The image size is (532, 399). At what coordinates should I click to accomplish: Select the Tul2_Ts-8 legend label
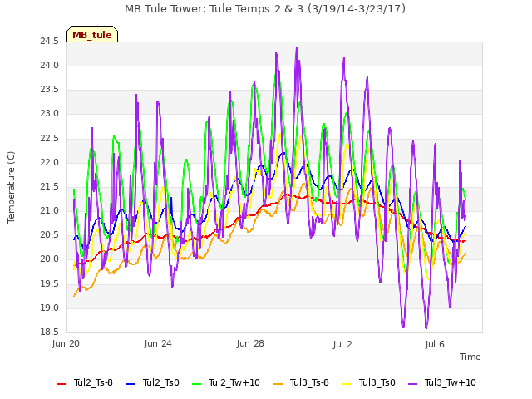(93, 382)
